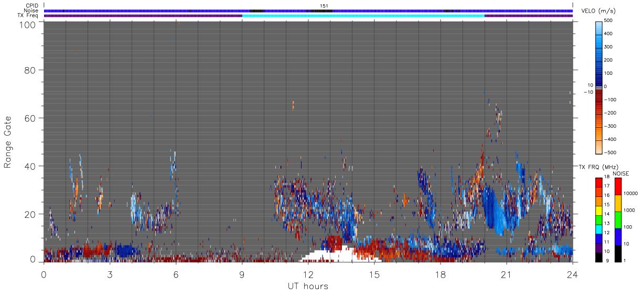
Task: Select the 18 tick on UT axis
Action: click(x=441, y=275)
